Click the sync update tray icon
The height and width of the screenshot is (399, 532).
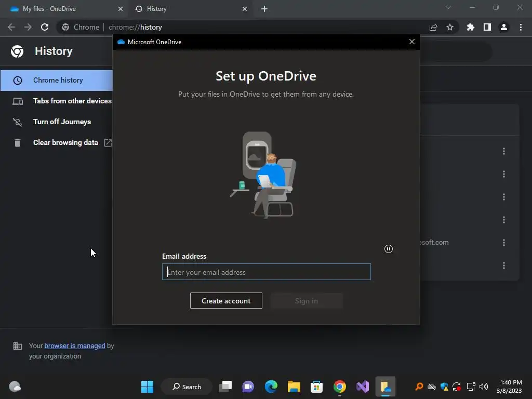(x=457, y=387)
